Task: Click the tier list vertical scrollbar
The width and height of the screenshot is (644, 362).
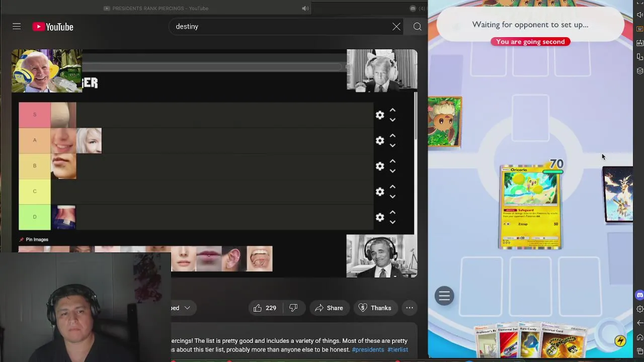Action: coord(416,116)
